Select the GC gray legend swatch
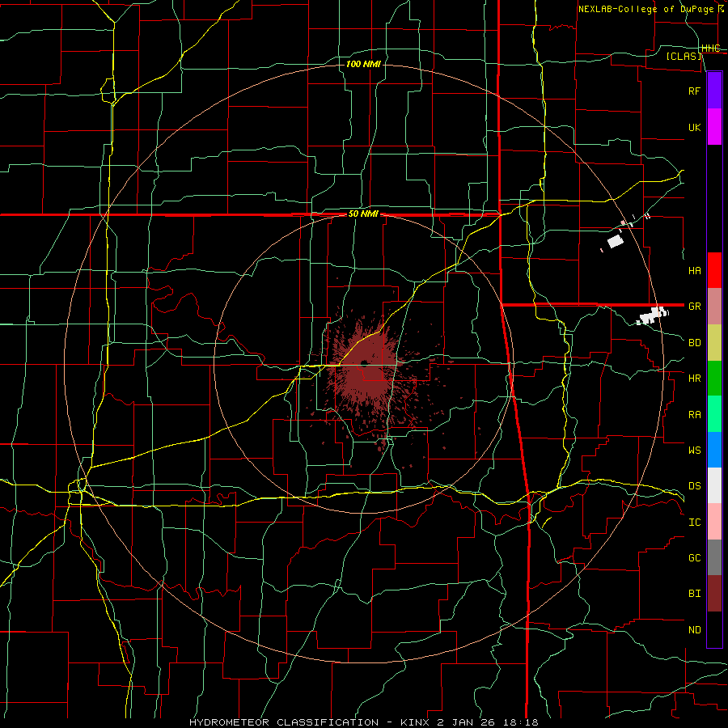 point(714,557)
